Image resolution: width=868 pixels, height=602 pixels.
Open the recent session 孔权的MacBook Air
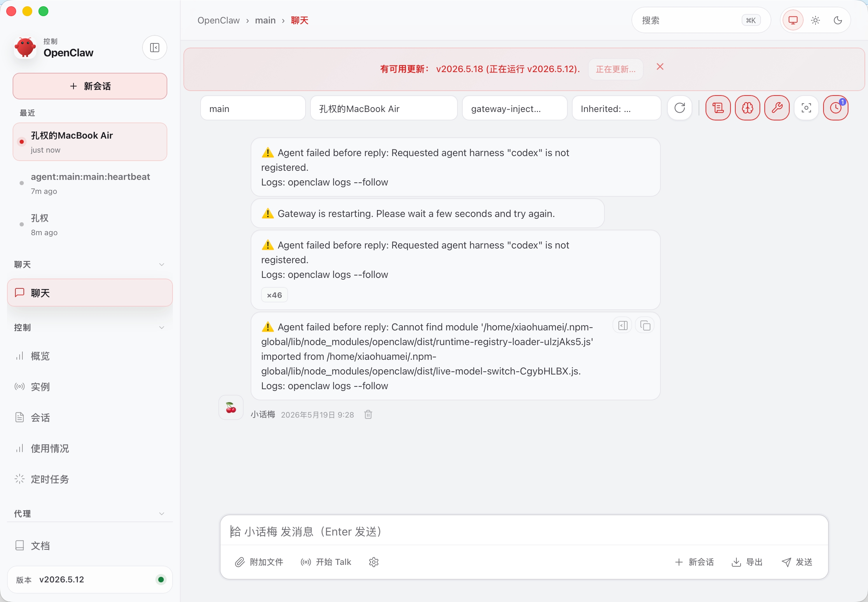90,142
